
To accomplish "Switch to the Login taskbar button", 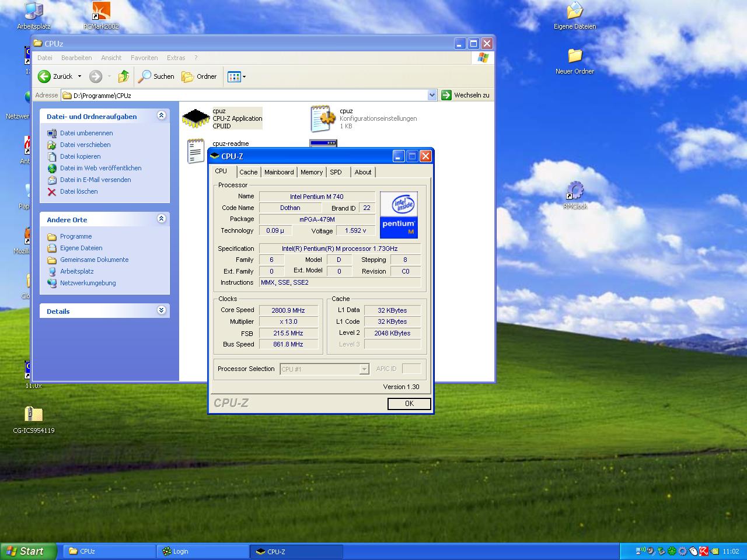I will point(203,551).
